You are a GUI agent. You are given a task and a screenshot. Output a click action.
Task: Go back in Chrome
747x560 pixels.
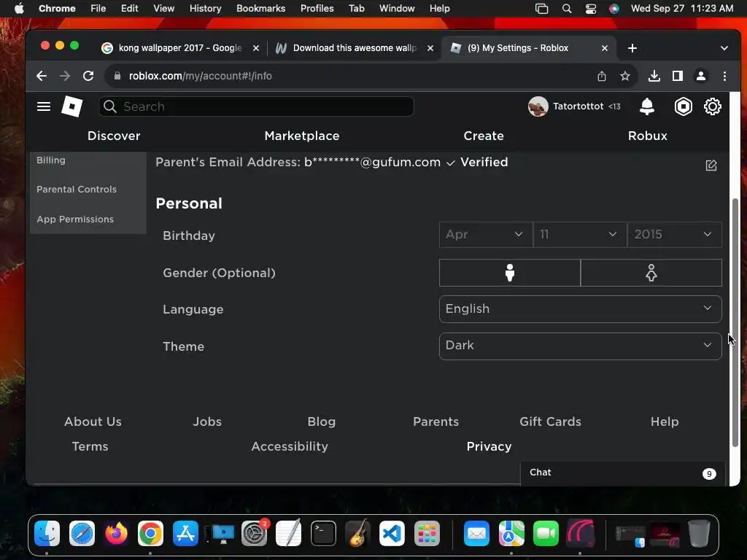[42, 76]
